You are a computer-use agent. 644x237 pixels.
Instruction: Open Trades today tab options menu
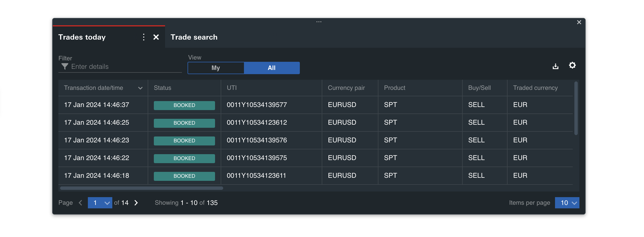[143, 37]
